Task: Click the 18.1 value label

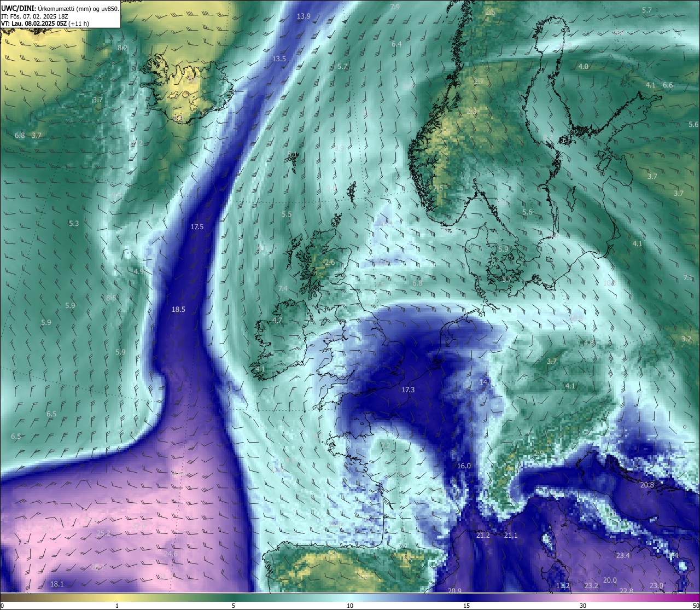Action: (x=57, y=584)
